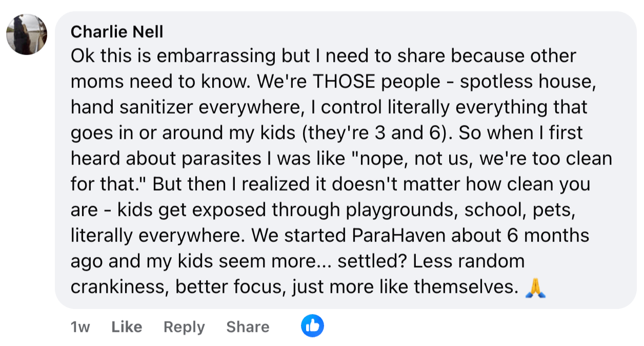Click the Charlie Nell name link
Screen dimensions: 644x346
(117, 32)
